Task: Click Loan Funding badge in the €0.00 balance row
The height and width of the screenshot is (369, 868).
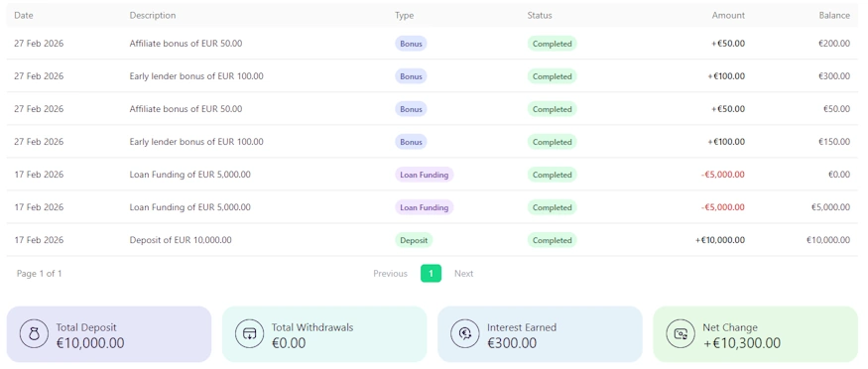Action: tap(424, 175)
